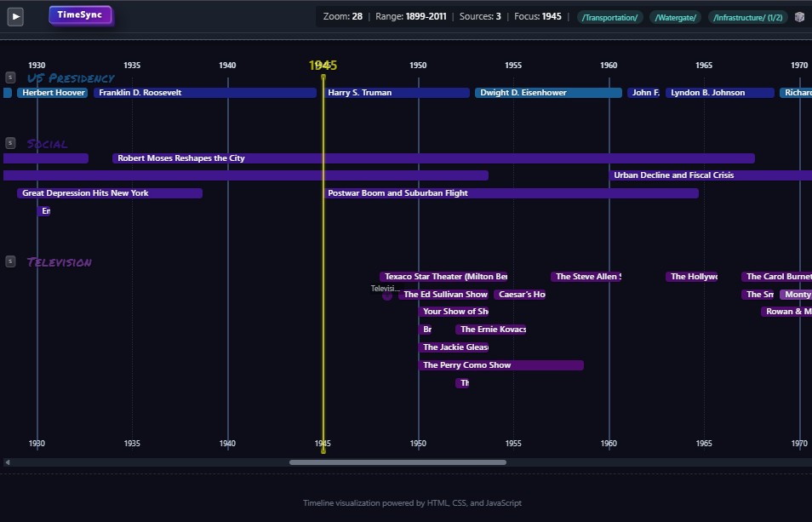This screenshot has height=522, width=812.
Task: Open the Monty television event bar
Action: [x=796, y=294]
